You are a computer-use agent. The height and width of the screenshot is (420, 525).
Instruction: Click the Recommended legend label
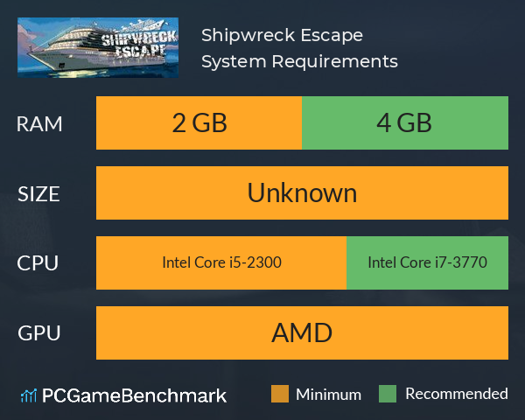pyautogui.click(x=457, y=394)
